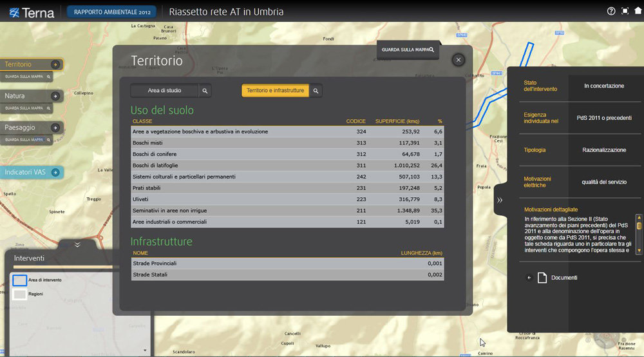
Task: Select the Territorio e infrastrutture tab
Action: coord(275,92)
